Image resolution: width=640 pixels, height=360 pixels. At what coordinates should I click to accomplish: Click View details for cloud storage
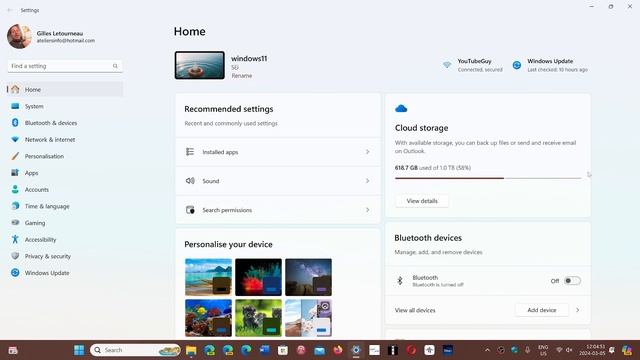(422, 201)
